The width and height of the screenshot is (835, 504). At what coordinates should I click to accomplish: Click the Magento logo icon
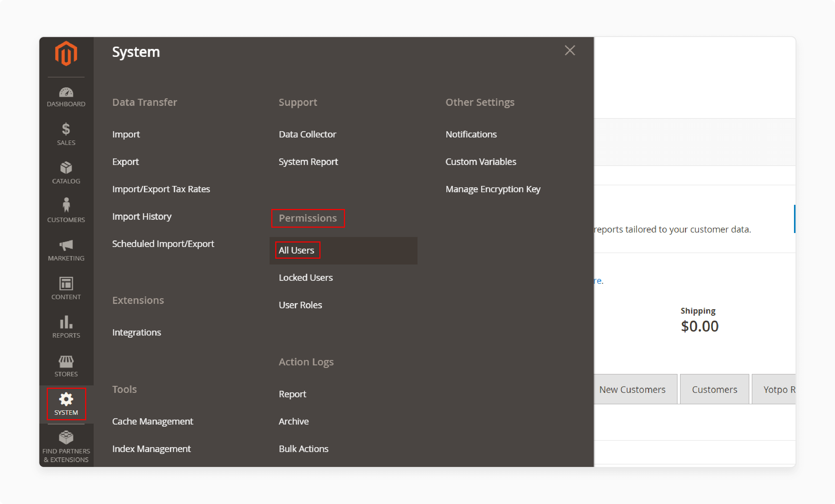coord(66,53)
